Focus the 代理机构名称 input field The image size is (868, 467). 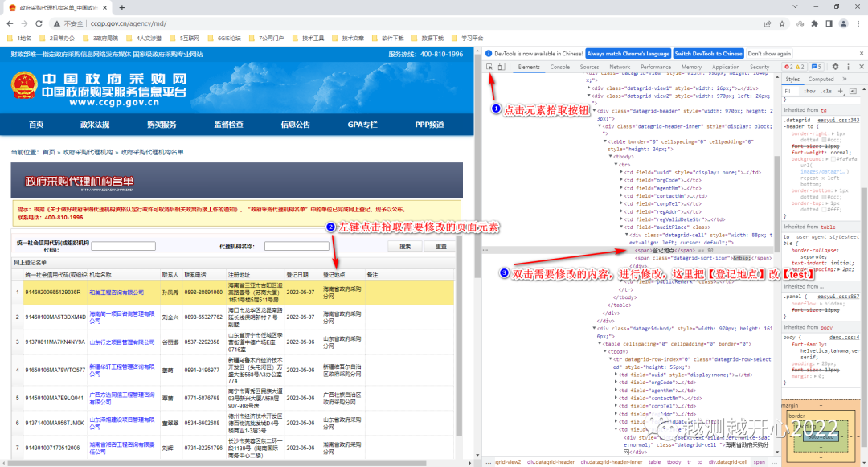click(297, 246)
